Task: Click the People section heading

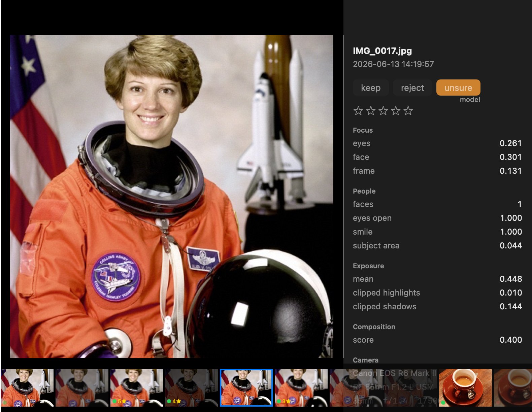Action: click(x=364, y=191)
